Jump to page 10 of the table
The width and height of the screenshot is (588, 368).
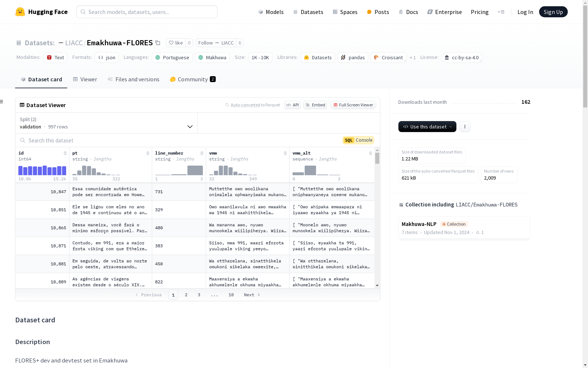click(x=231, y=295)
